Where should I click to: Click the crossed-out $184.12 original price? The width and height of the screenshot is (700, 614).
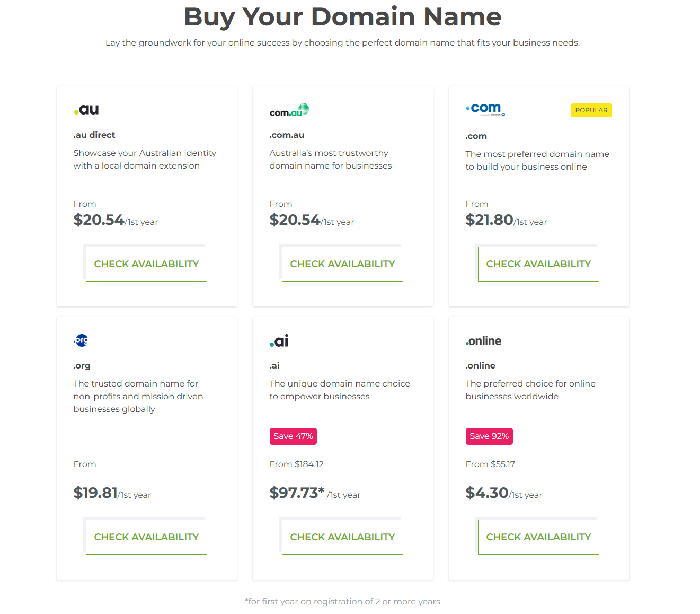pyautogui.click(x=309, y=464)
